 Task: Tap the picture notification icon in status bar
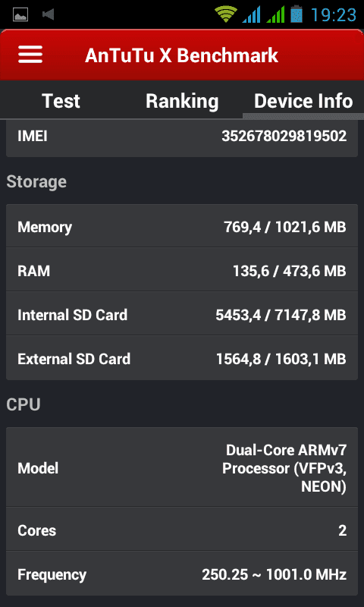coord(21,14)
